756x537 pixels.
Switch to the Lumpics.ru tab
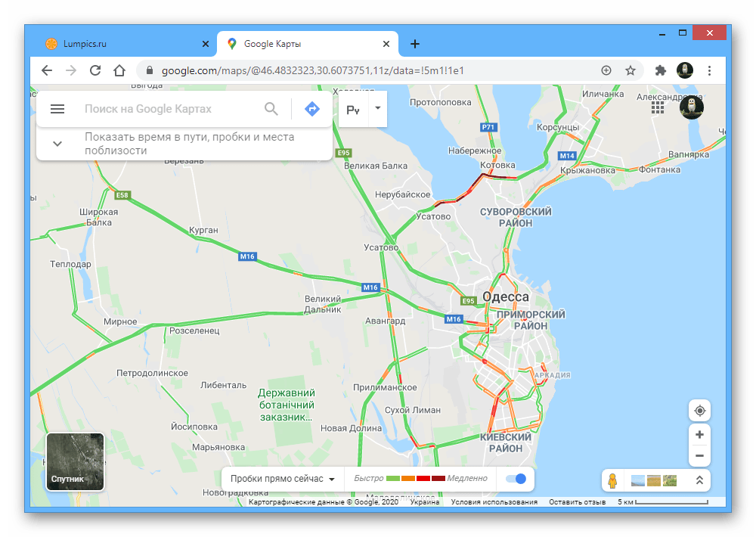[x=127, y=44]
